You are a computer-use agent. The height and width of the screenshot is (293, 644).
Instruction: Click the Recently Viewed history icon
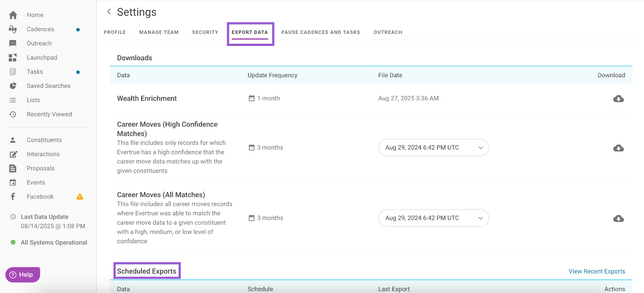pos(13,114)
